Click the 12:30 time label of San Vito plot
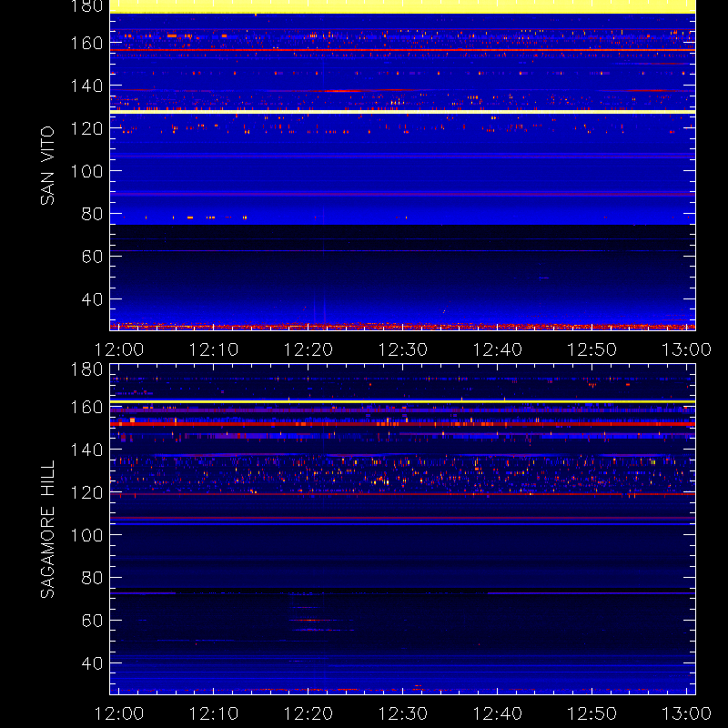The height and width of the screenshot is (728, 728). click(402, 349)
